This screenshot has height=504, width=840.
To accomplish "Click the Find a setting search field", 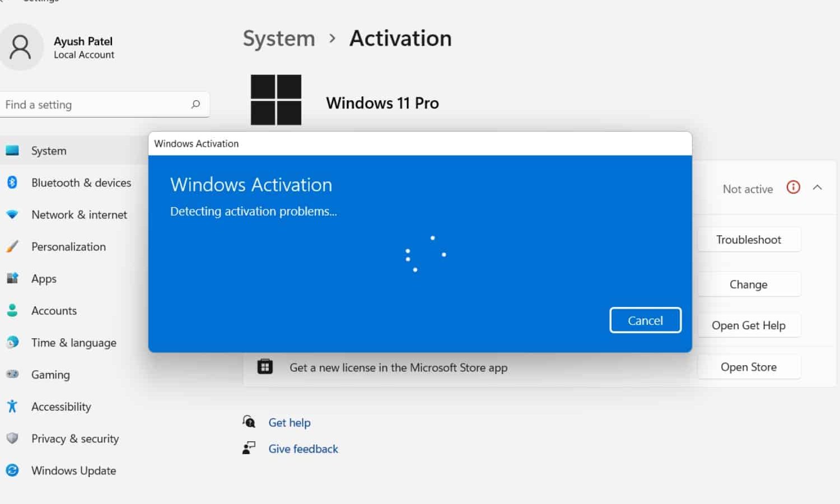I will click(x=105, y=105).
